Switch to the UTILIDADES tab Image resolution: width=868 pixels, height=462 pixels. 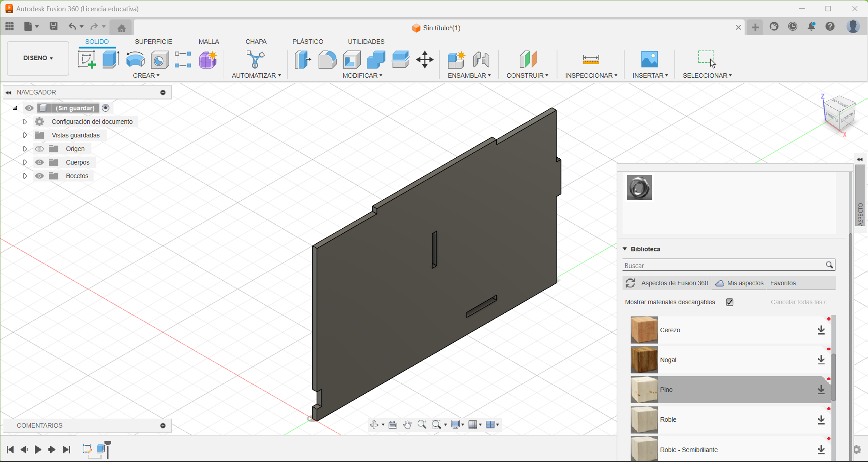[x=366, y=42]
